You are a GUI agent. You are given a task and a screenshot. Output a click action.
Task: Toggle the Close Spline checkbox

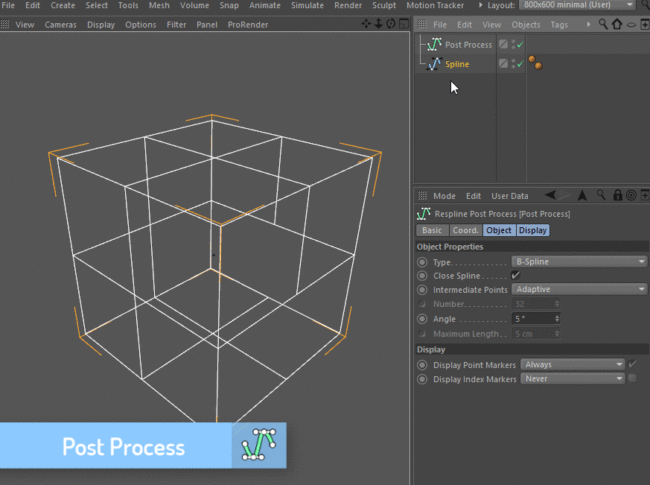tap(515, 275)
